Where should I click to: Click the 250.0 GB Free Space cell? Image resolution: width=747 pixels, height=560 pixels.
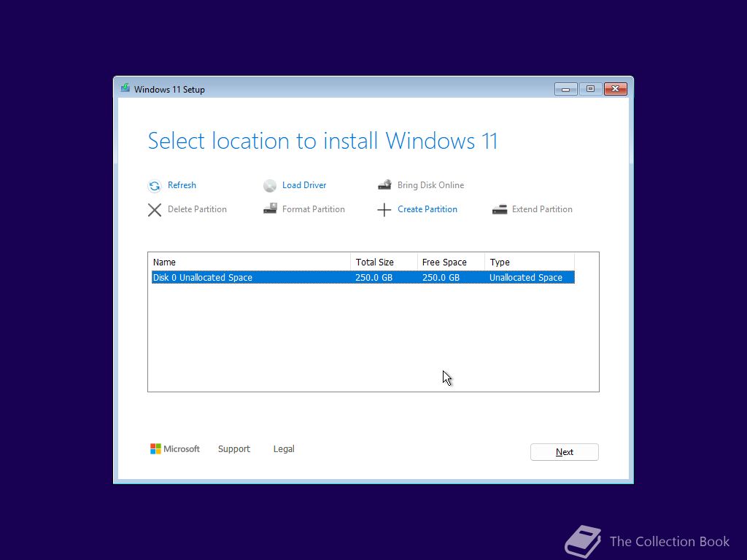[441, 278]
